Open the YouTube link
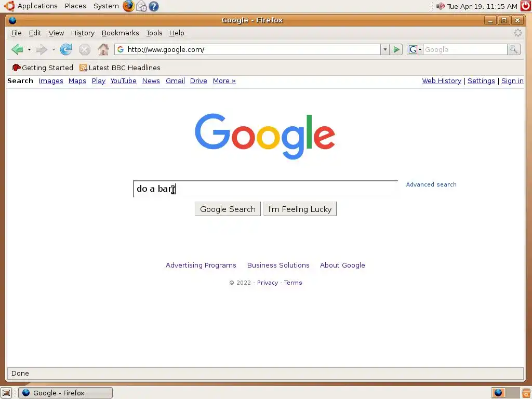Screen dimensions: 532x399 click(123, 81)
